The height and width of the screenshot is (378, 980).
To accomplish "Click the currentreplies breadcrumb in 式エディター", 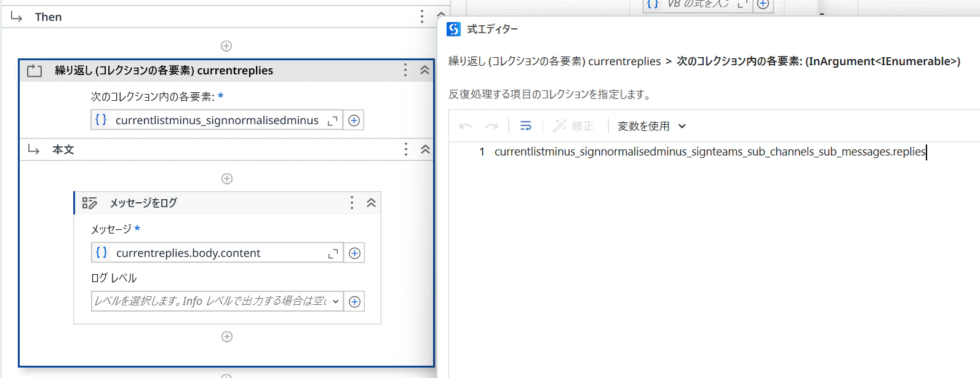I will 555,61.
